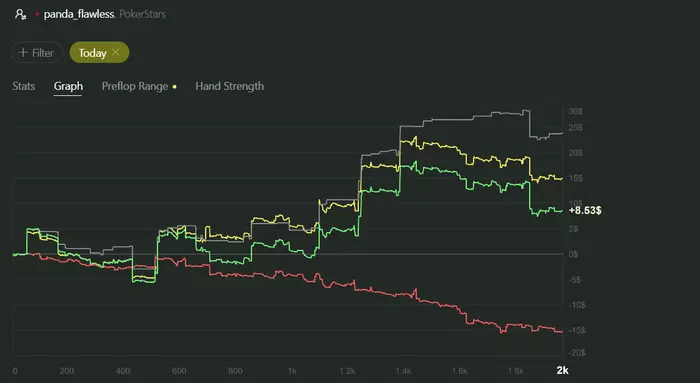Click the 200 tick on the x-axis

pos(67,371)
